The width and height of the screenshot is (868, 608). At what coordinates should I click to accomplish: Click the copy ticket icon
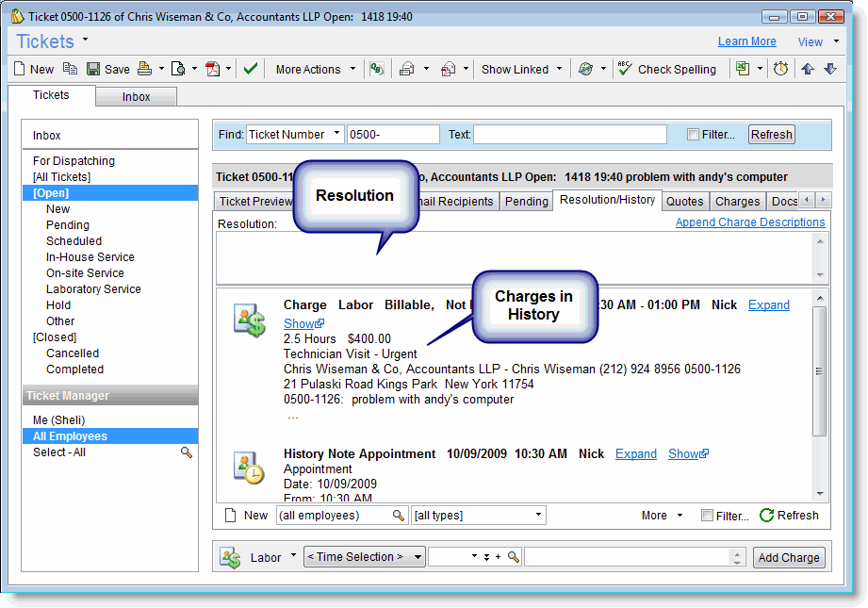(x=70, y=69)
